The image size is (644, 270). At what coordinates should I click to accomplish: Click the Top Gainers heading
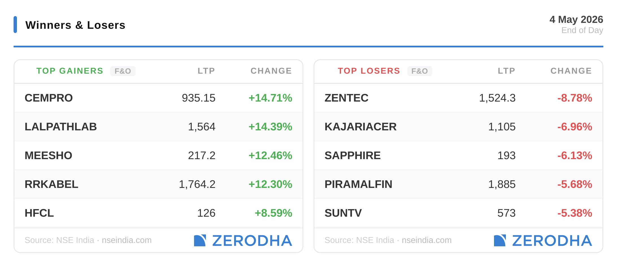click(70, 71)
